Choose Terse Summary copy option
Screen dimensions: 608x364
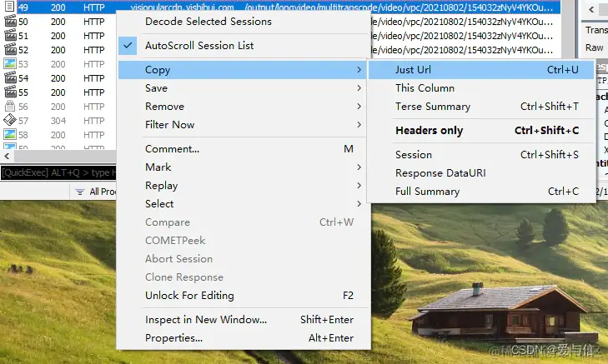pos(481,107)
